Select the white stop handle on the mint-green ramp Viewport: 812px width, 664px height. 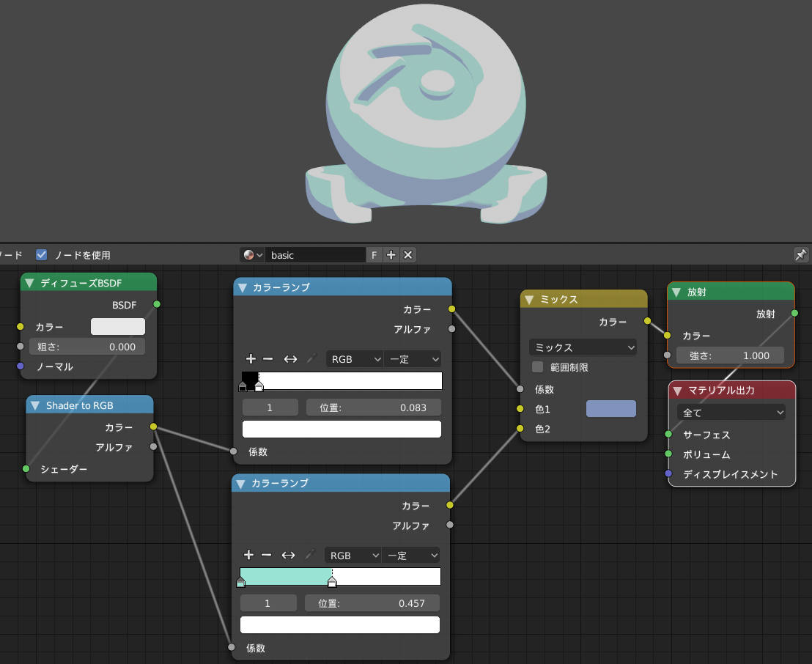point(333,582)
